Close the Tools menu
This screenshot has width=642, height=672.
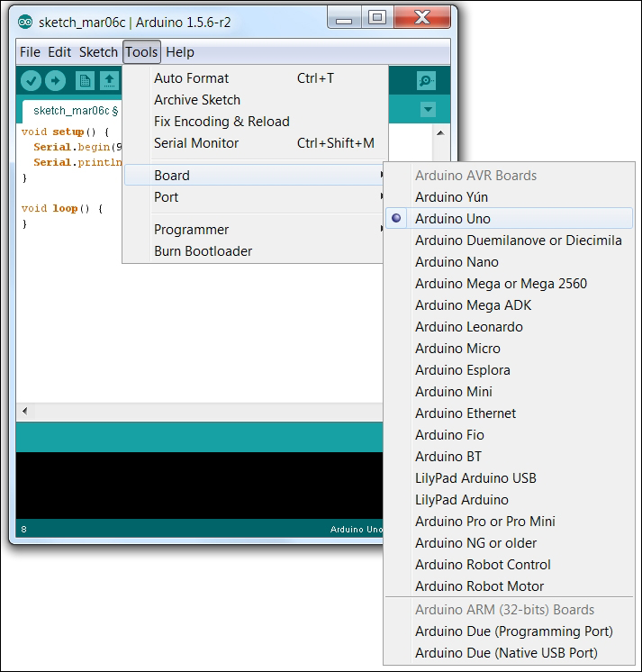[141, 52]
